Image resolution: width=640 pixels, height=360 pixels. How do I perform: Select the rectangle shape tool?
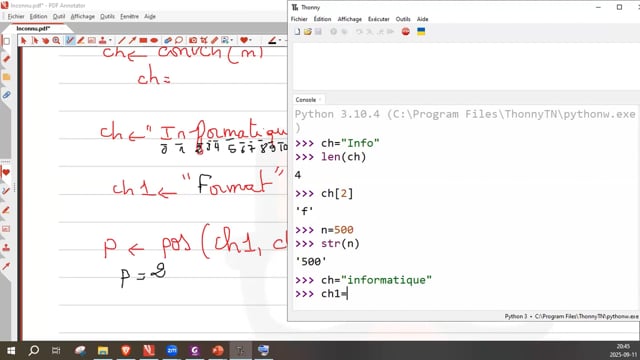(x=143, y=40)
